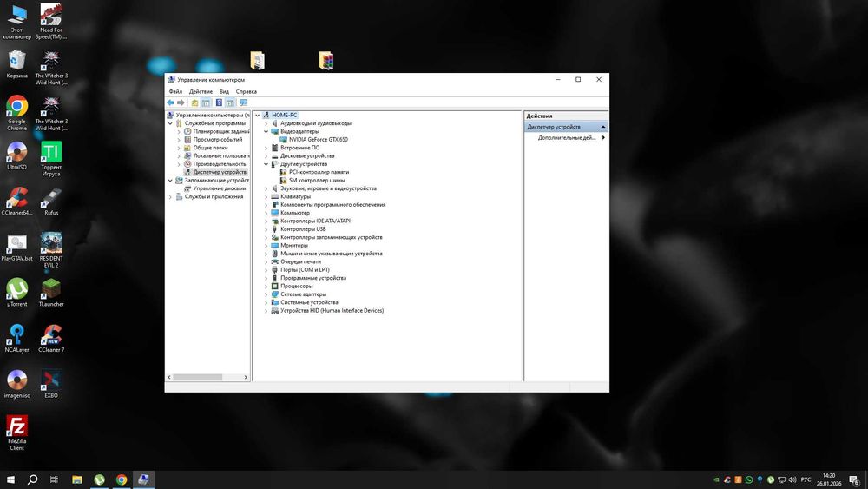The image size is (868, 489).
Task: Click the blue Help icon in toolbar
Action: (x=219, y=102)
